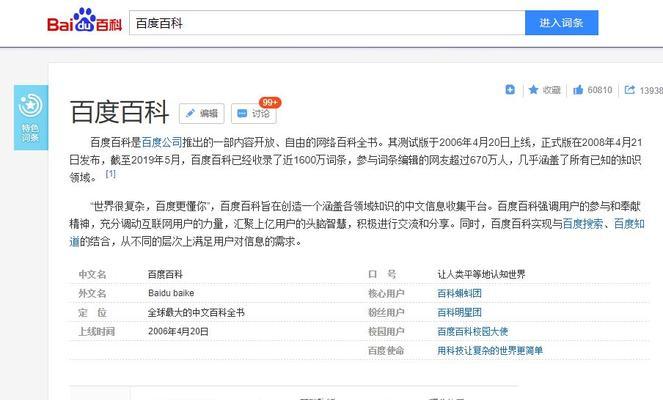The image size is (663, 400).
Task: Click the like count 60810
Action: point(600,90)
